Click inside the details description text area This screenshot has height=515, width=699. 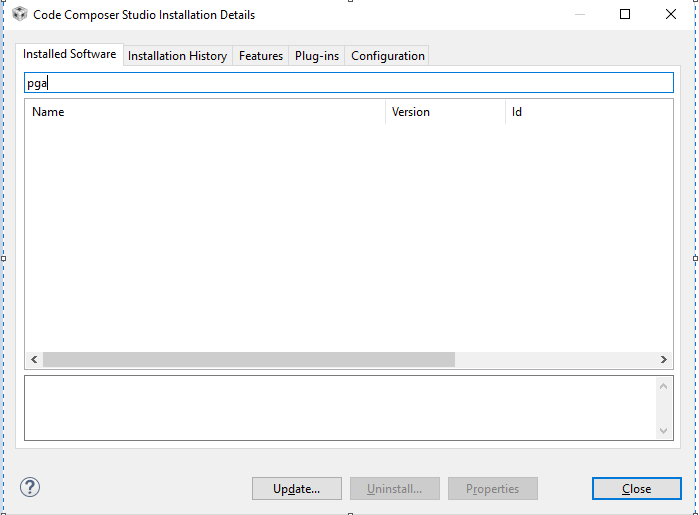pyautogui.click(x=340, y=408)
